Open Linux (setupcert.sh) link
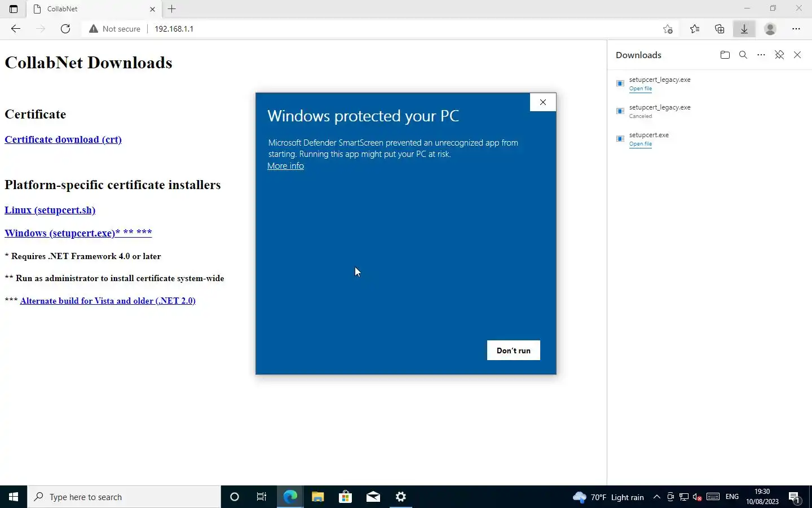 point(50,210)
